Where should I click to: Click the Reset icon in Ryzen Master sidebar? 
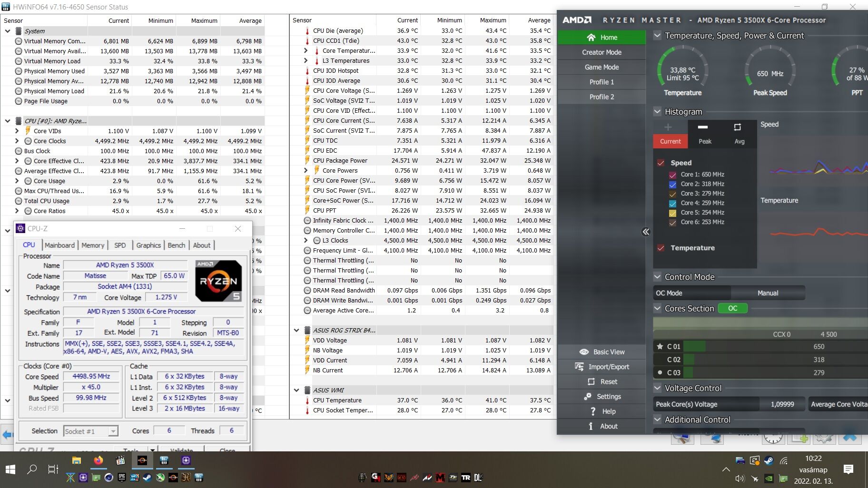(591, 381)
